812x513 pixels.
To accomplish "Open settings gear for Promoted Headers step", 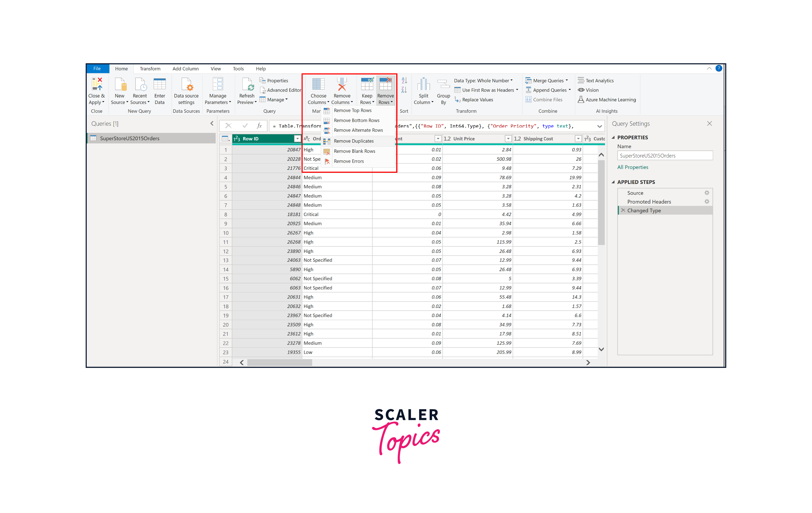I will (x=707, y=202).
